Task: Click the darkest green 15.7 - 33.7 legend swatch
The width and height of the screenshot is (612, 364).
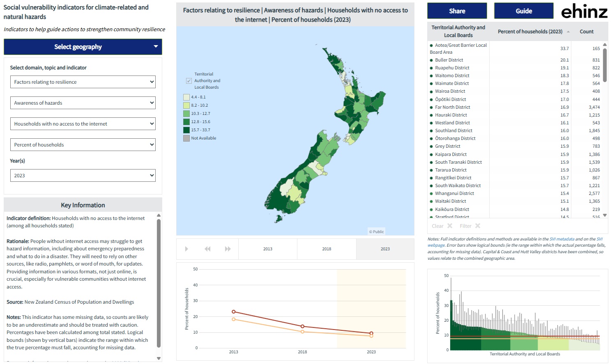Action: (186, 130)
